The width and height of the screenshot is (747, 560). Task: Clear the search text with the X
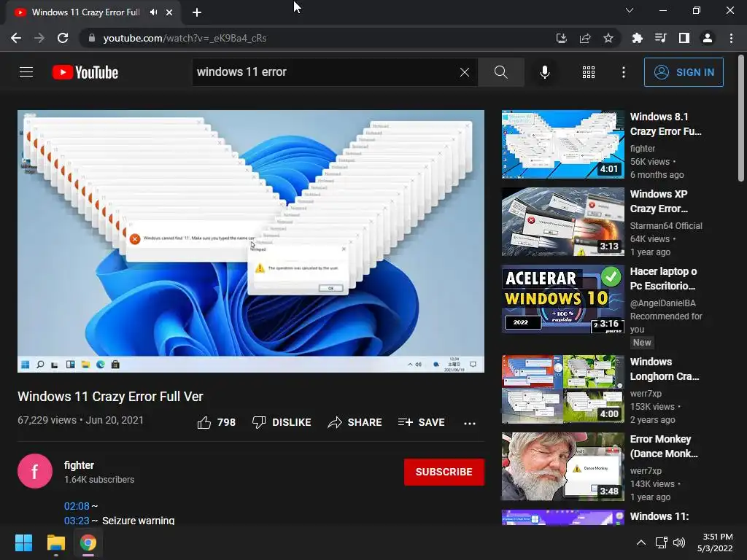tap(465, 72)
